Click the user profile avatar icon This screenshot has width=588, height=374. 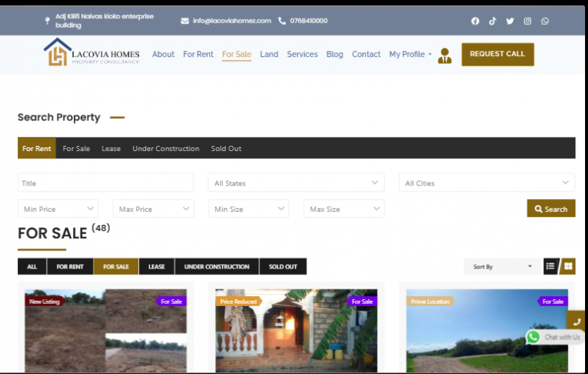445,55
